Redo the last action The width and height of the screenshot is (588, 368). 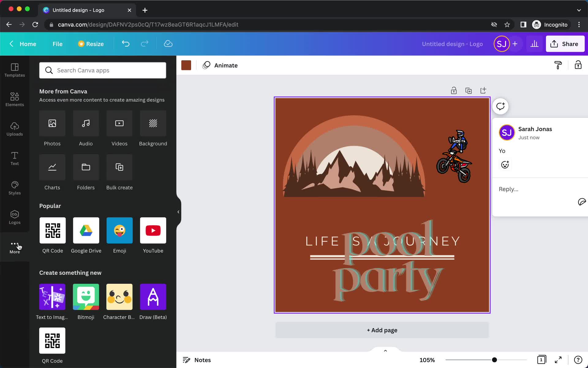pos(145,44)
